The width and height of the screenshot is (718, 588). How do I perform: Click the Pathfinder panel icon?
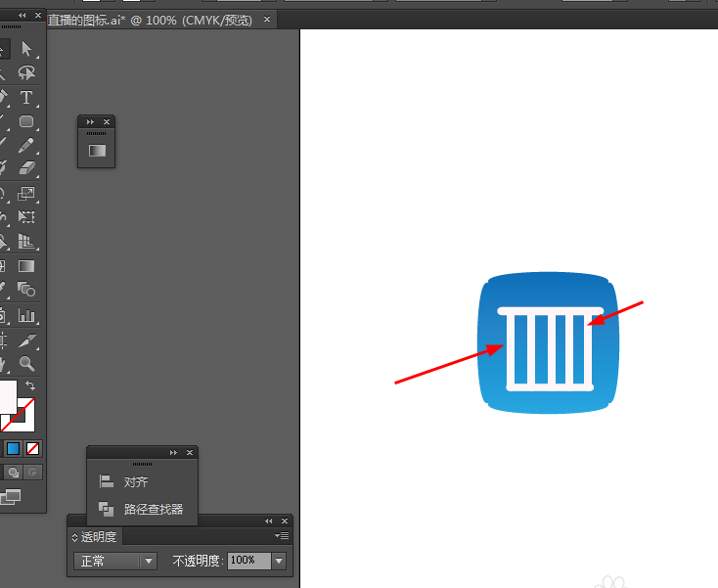click(x=107, y=509)
